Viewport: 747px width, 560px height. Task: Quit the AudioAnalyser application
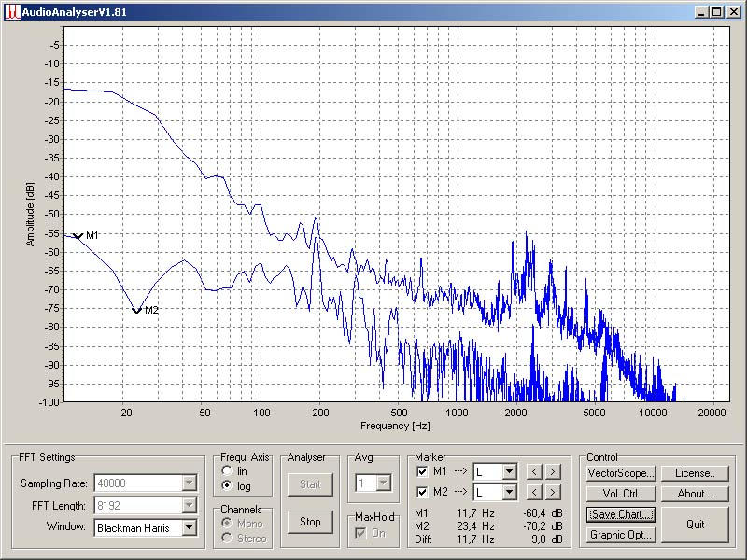click(695, 525)
